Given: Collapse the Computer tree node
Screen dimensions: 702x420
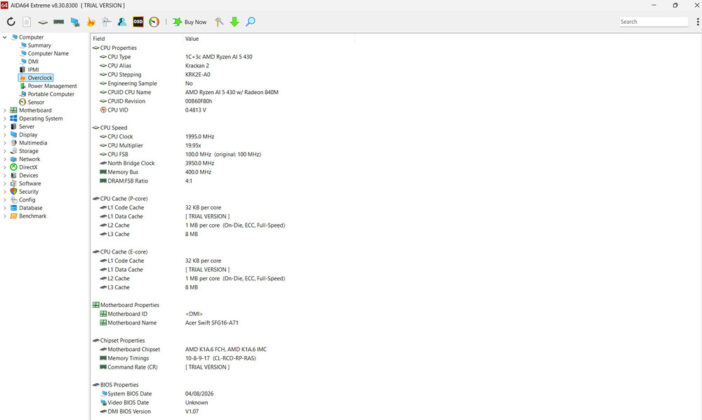Looking at the screenshot, I should tap(5, 37).
